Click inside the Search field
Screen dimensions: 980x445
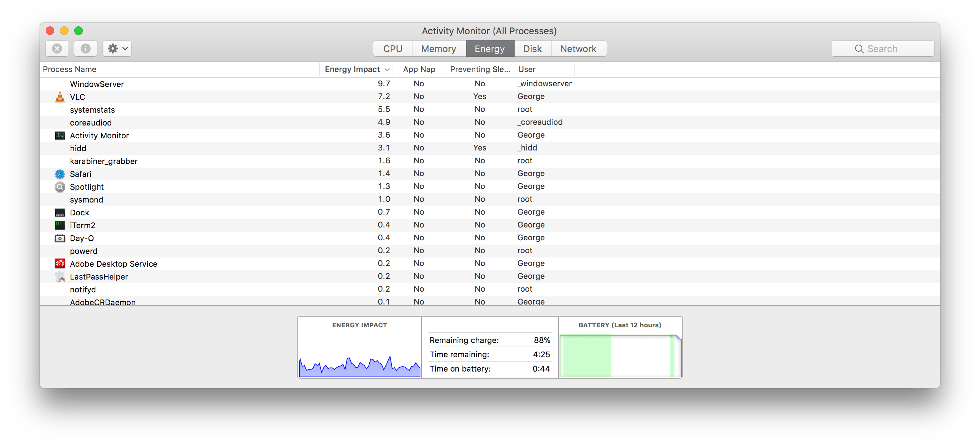(x=883, y=48)
